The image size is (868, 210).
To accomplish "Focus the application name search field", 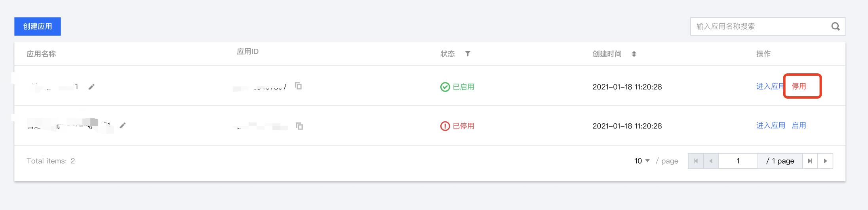I will pos(760,27).
